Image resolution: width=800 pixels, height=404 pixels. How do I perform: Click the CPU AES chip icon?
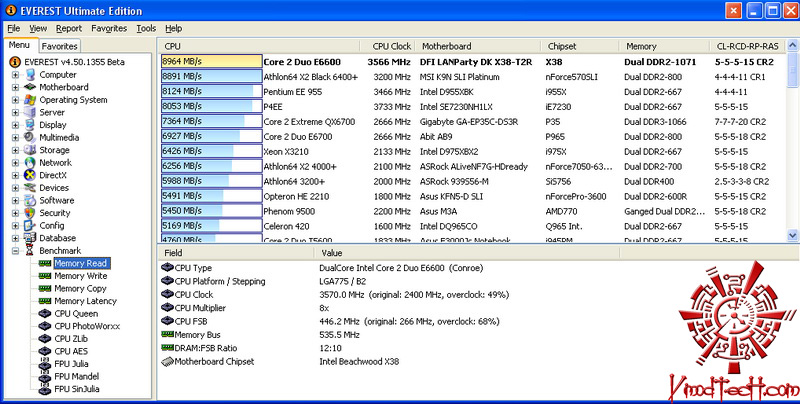45,351
